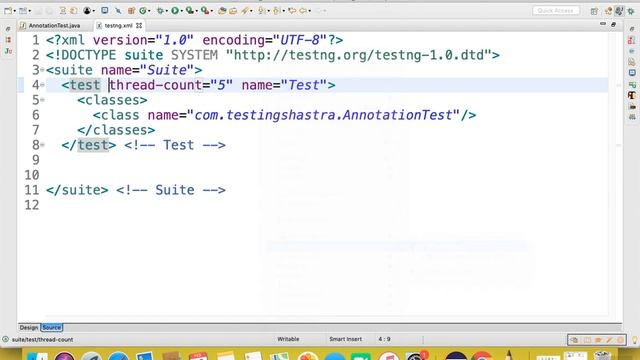The height and width of the screenshot is (360, 640).
Task: Click the green Run button in toolbar
Action: (175, 11)
